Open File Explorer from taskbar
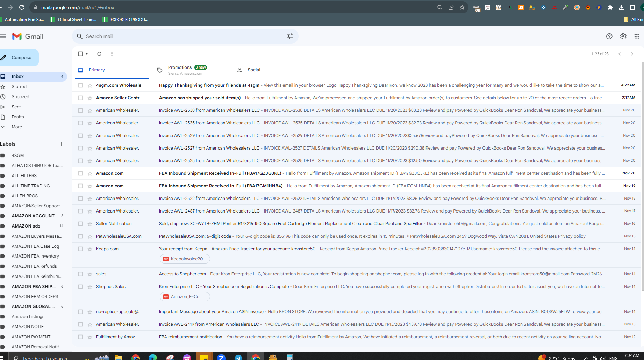Image resolution: width=644 pixels, height=360 pixels. (x=118, y=357)
